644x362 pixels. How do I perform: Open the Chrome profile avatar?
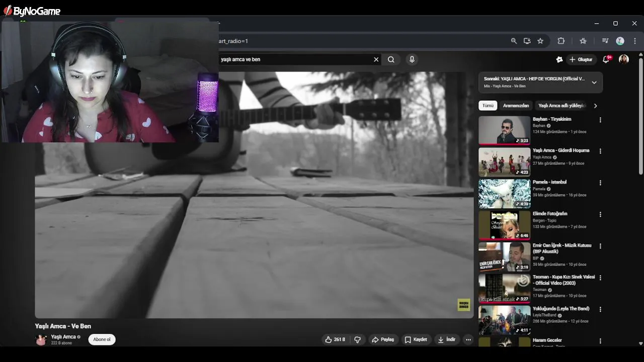(x=620, y=41)
